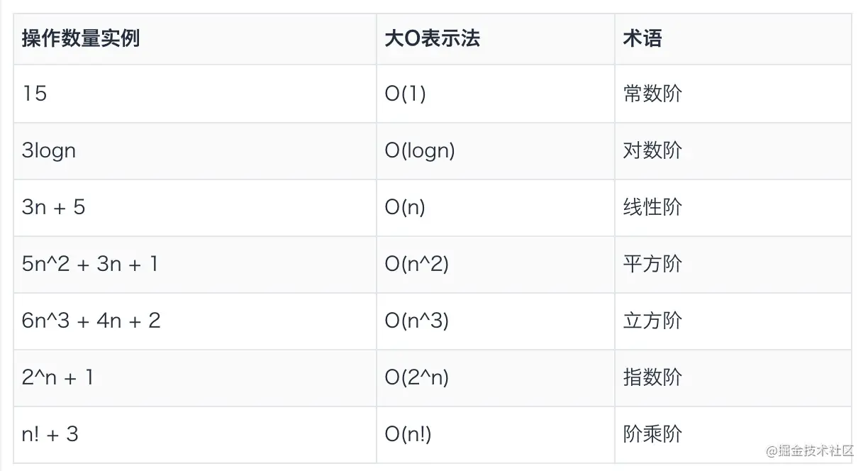Click the 操作数量实例 column header
This screenshot has width=868, height=471.
tap(195, 39)
